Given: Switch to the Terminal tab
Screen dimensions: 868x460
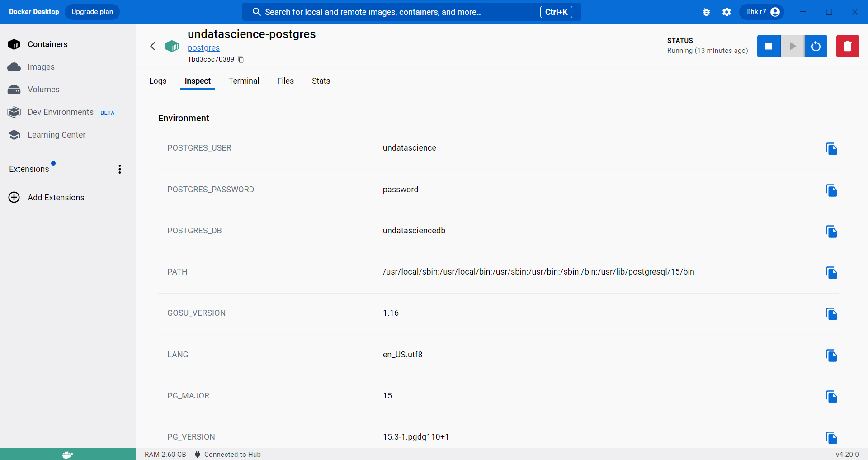Looking at the screenshot, I should click(x=244, y=81).
